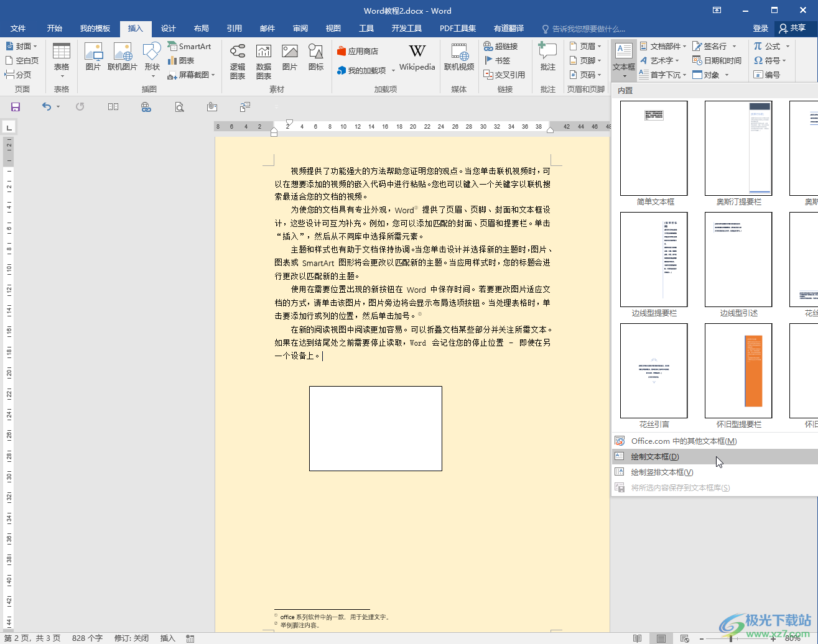Click the print preview magnifier icon

179,107
